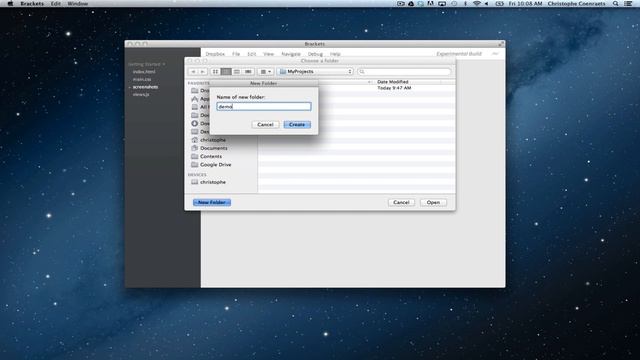Click the Time Machine menu bar icon

454,4
